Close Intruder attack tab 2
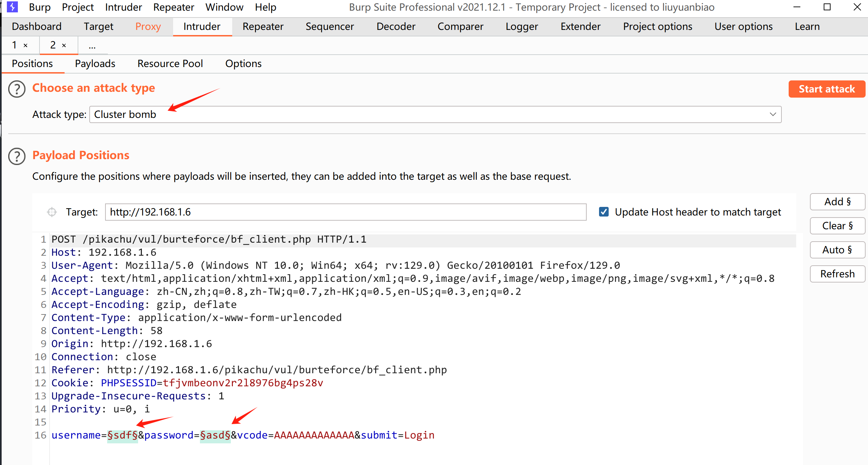The height and width of the screenshot is (465, 868). [x=64, y=45]
